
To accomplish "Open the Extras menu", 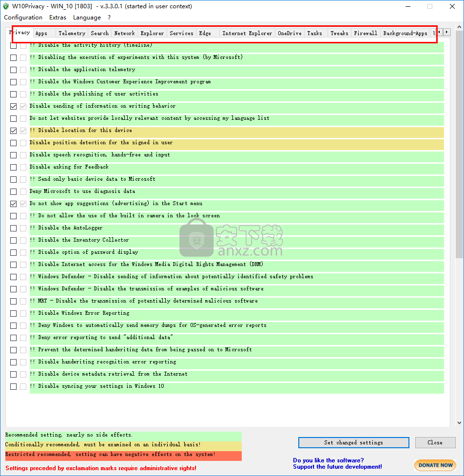I will pyautogui.click(x=58, y=18).
